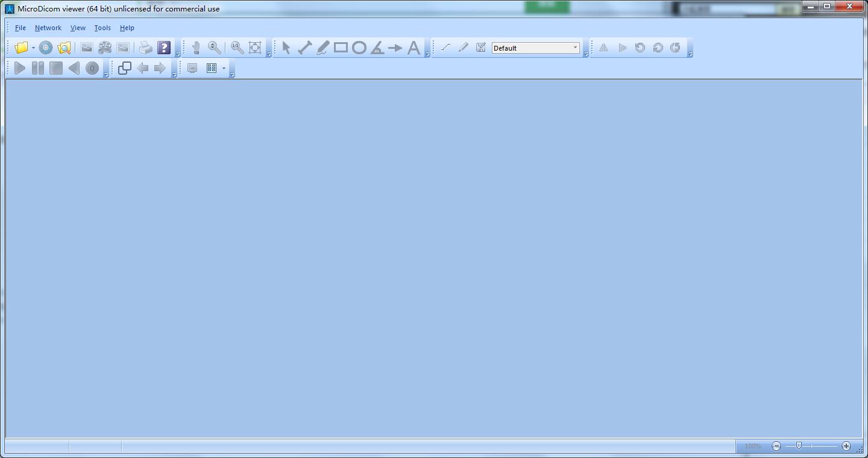Click the export to image icon
Viewport: 868px width, 458px height.
tap(87, 48)
